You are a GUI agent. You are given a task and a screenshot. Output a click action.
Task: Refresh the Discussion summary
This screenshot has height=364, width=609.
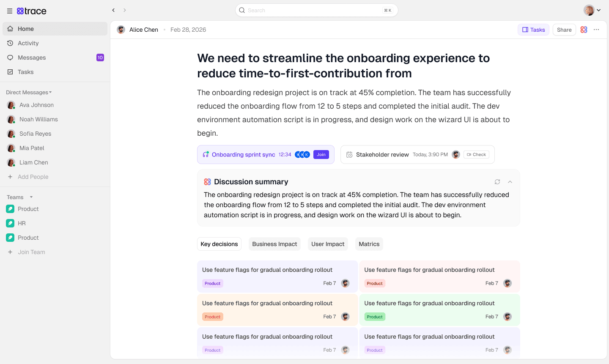497,182
